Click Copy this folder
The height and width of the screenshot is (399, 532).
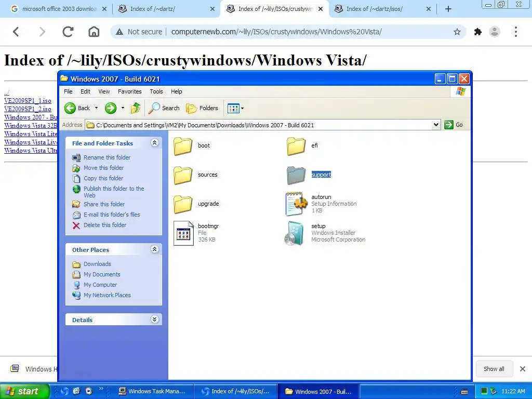click(103, 179)
